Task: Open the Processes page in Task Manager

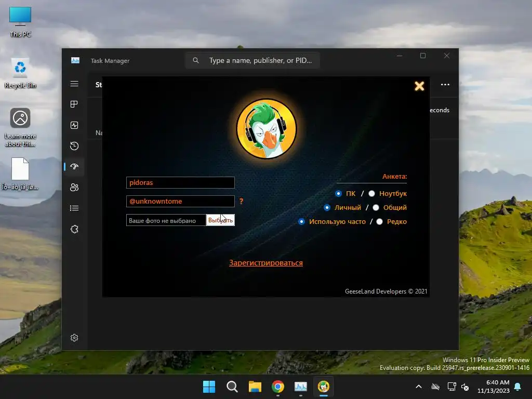Action: [x=74, y=104]
